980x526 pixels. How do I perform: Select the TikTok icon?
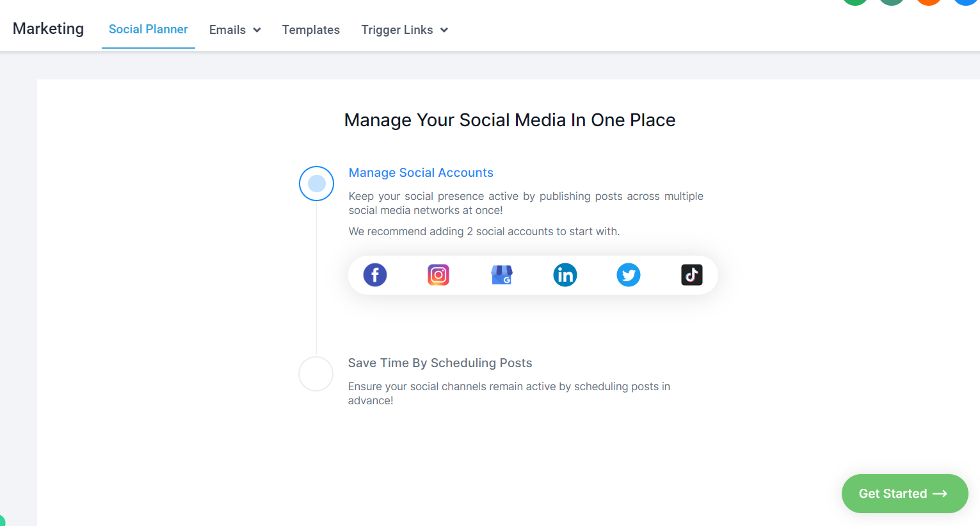pyautogui.click(x=692, y=275)
